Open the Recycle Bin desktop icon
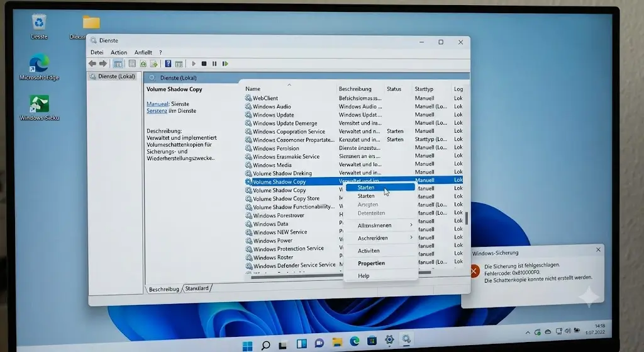The image size is (644, 352). [39, 26]
